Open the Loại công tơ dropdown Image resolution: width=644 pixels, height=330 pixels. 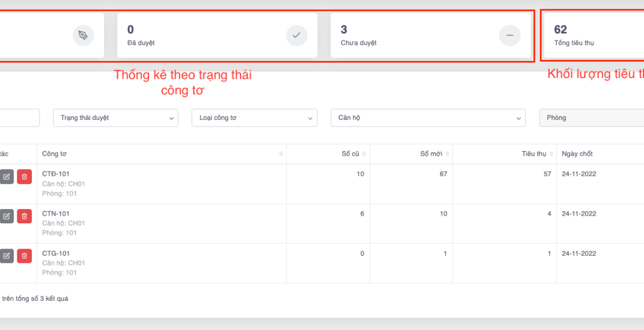point(254,118)
